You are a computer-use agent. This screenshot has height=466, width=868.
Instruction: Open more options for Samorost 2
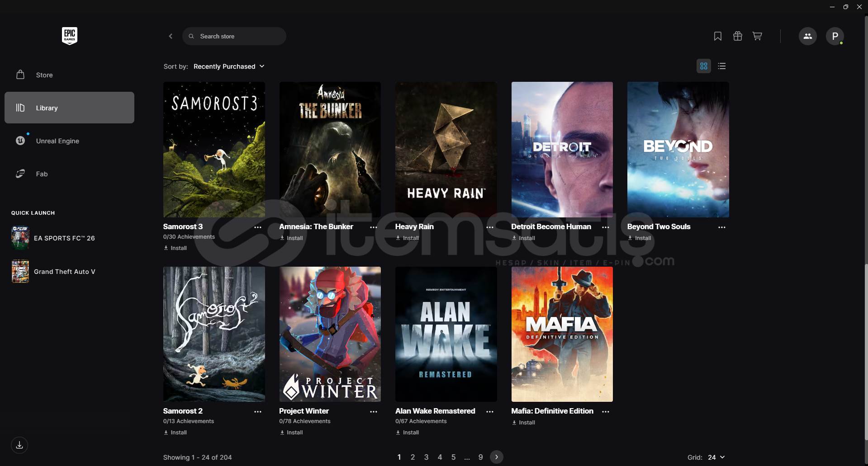[258, 412]
